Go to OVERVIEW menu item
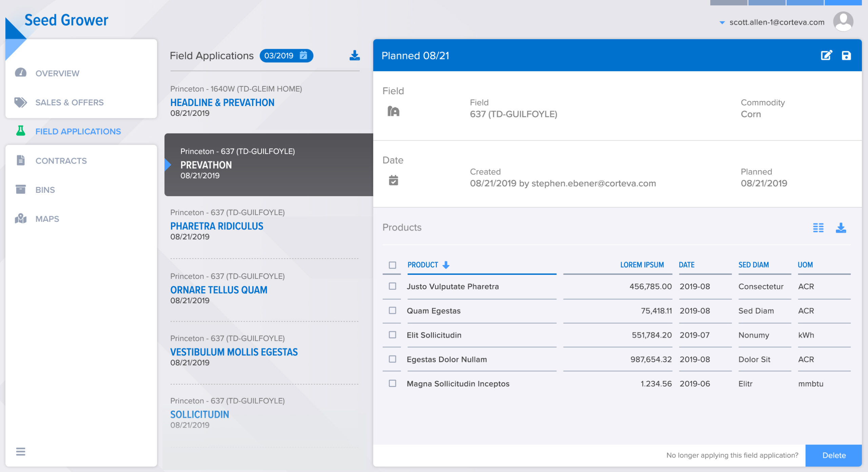868x472 pixels. point(57,73)
